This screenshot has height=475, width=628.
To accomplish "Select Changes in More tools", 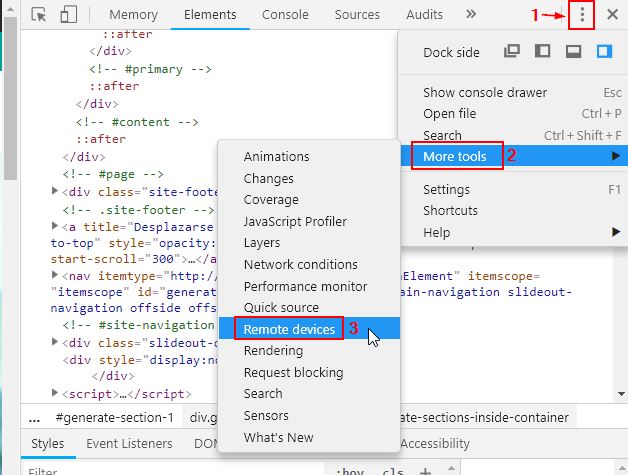I will pos(309,178).
